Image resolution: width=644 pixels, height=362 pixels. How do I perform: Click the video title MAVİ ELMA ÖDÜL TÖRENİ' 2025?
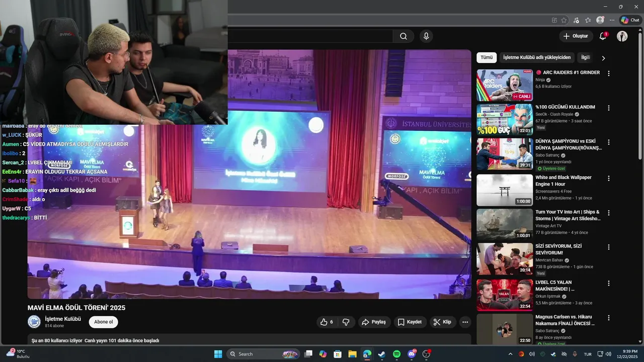click(76, 308)
